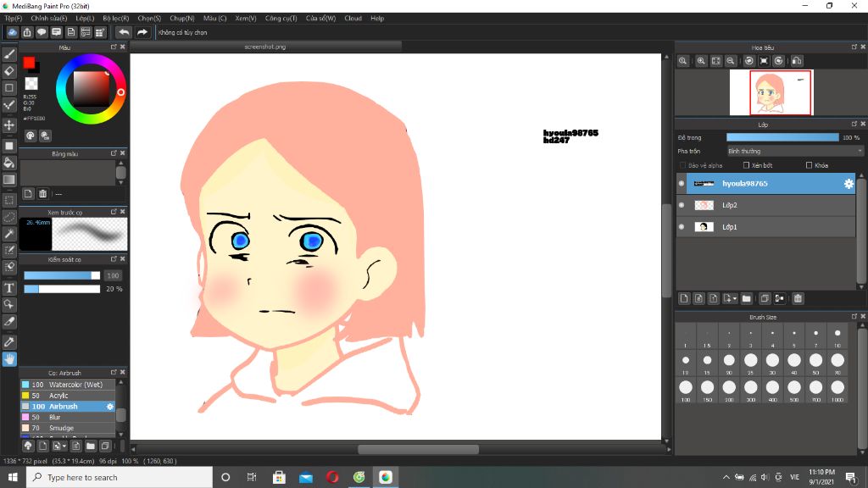
Task: Click the navigator preview thumbnail
Action: pyautogui.click(x=771, y=93)
